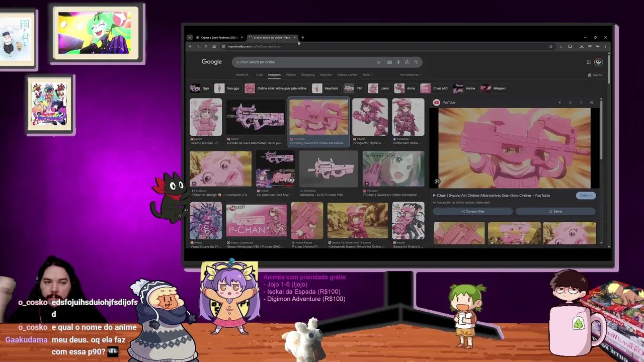Viewport: 644px width, 362px height.
Task: Open the 'ArtStation - GGO P-Chan P90' result
Action: [x=328, y=173]
